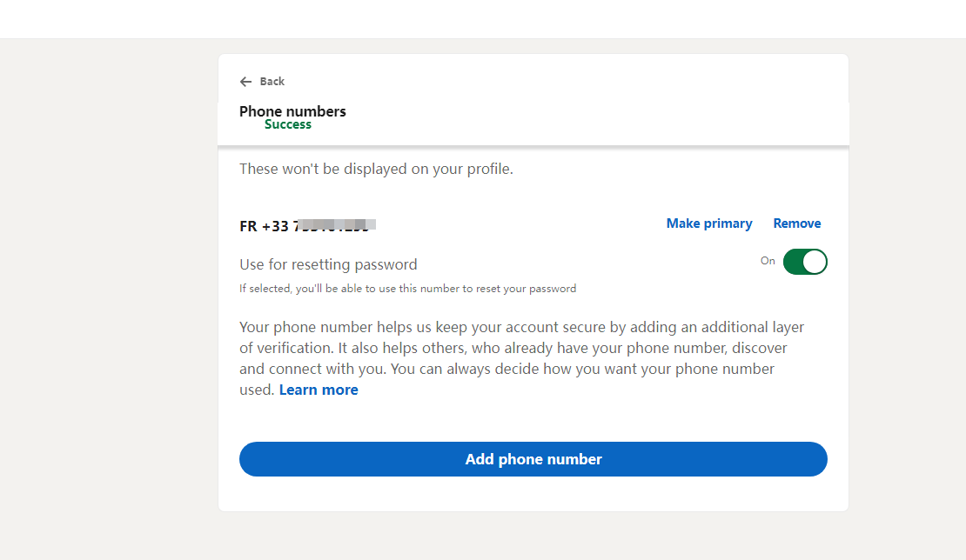Viewport: 966px width, 560px height.
Task: Select the FR +33 phone number entry
Action: (x=305, y=224)
